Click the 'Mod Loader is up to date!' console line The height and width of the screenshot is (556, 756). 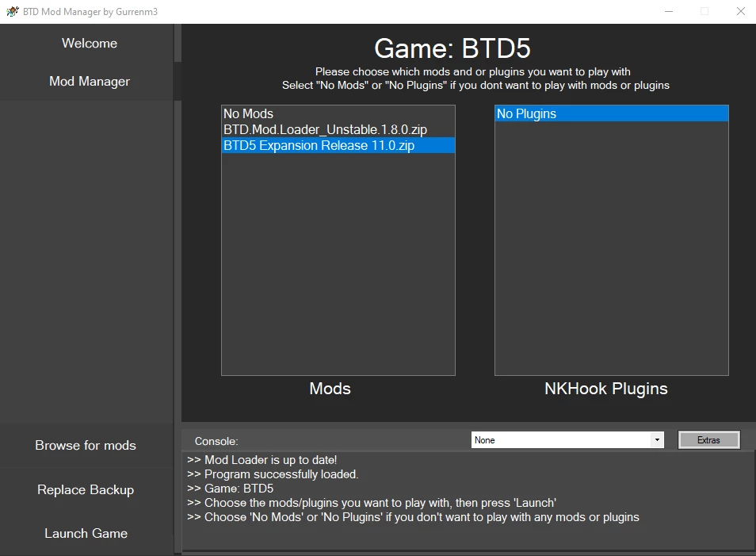[x=262, y=460]
